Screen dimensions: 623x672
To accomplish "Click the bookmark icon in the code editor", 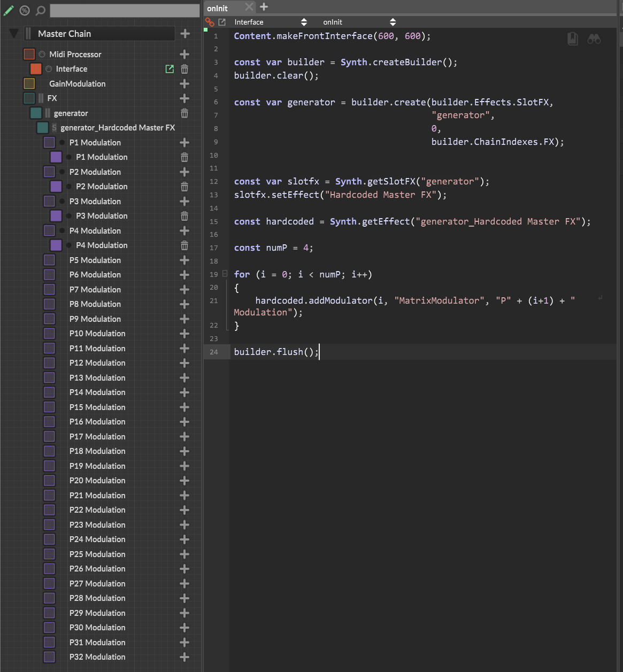I will coord(572,38).
